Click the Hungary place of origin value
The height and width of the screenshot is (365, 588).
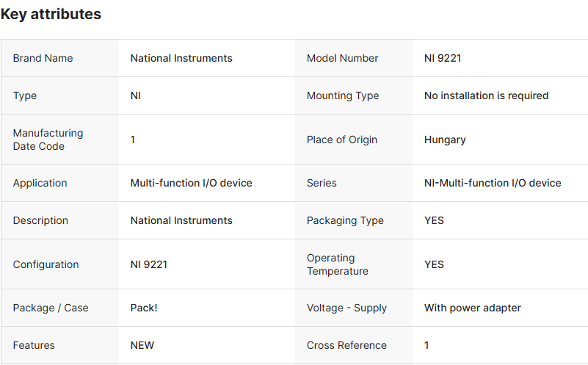click(x=445, y=140)
